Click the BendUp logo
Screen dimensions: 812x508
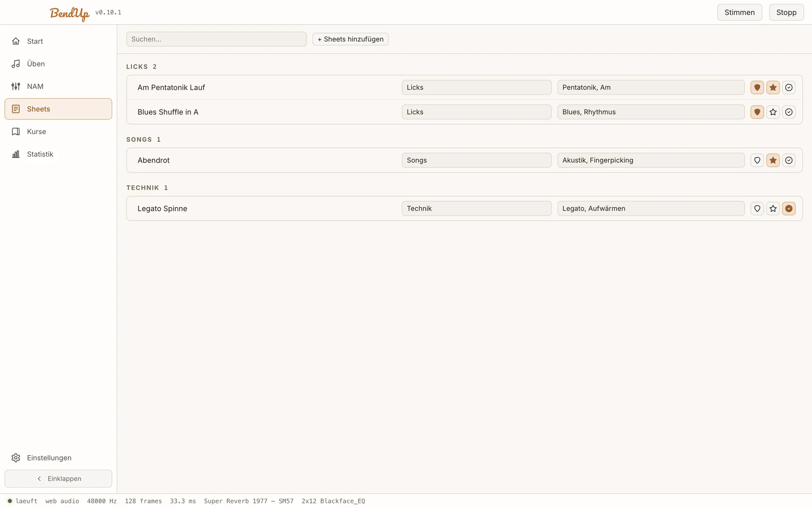coord(69,13)
